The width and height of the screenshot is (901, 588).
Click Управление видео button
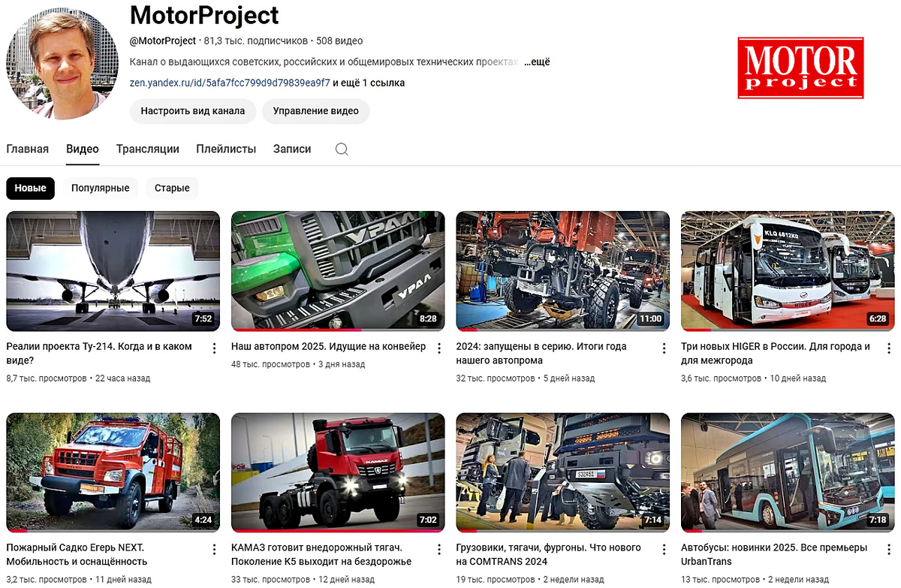[316, 110]
